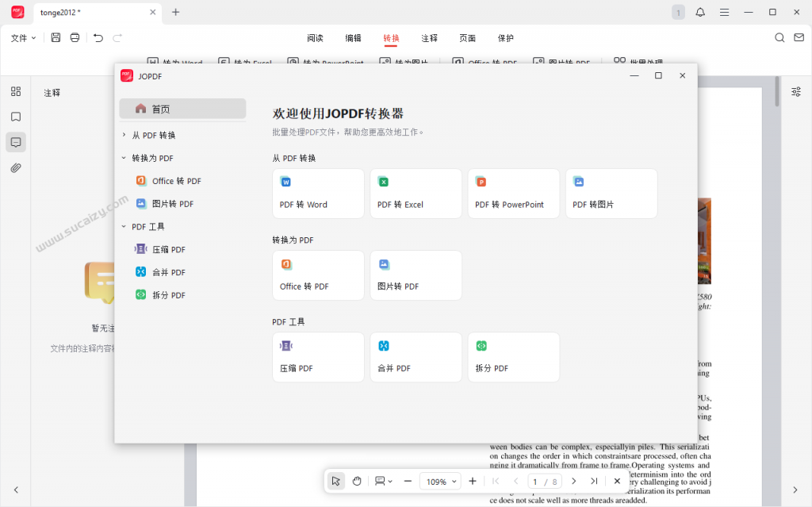Click the undo arrow icon
Viewport: 812px width, 507px height.
tap(98, 37)
